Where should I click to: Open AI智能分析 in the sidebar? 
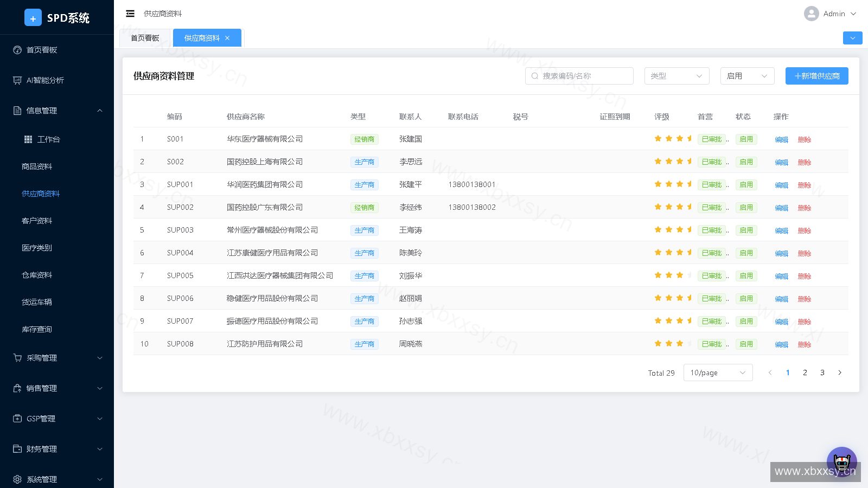coord(57,80)
